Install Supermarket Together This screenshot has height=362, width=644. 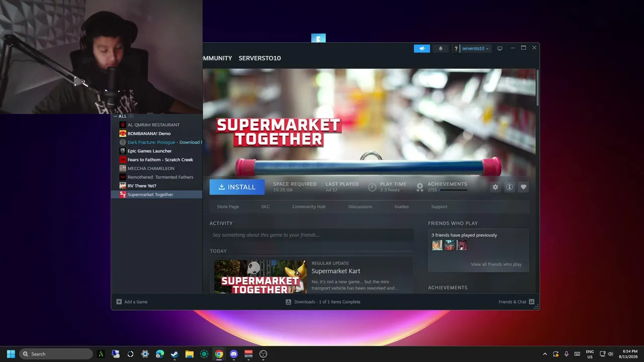pos(237,187)
